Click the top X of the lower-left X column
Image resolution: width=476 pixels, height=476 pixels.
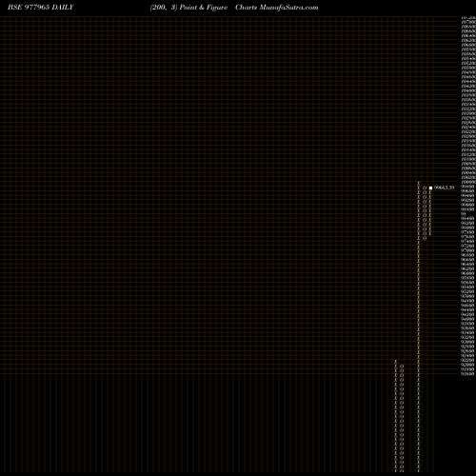point(396,362)
